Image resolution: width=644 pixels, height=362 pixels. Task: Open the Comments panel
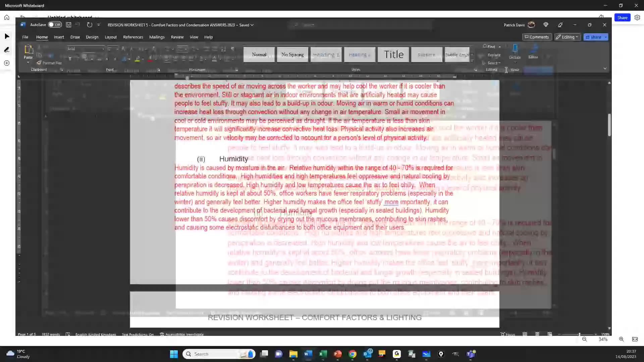537,37
